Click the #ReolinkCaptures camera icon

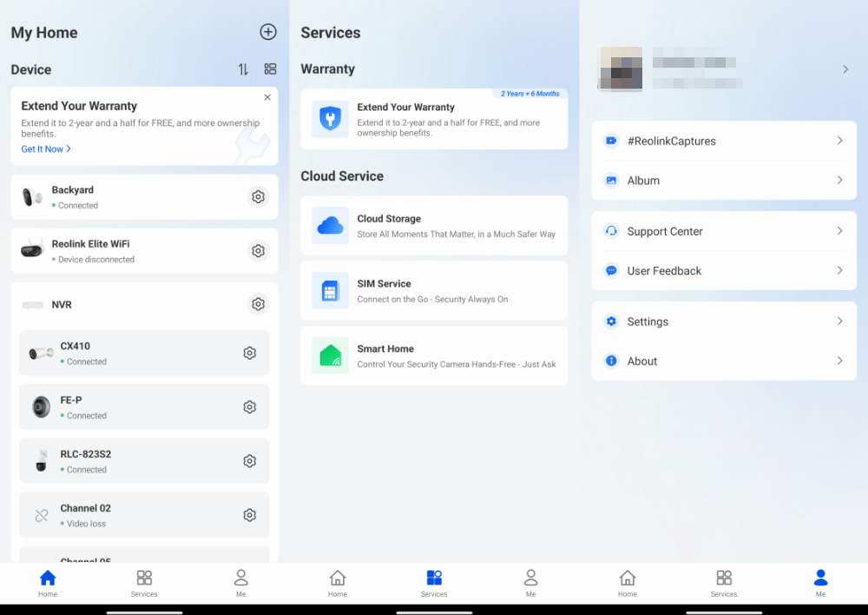click(611, 141)
